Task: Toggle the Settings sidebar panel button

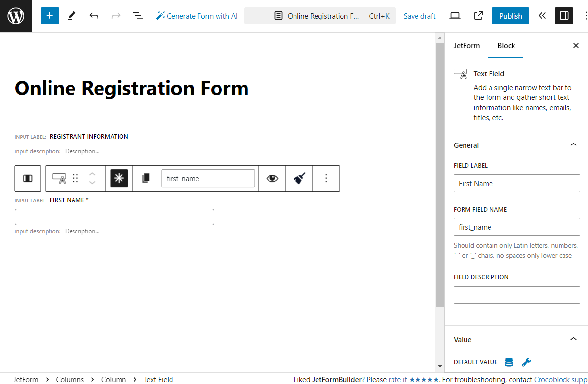Action: (563, 16)
